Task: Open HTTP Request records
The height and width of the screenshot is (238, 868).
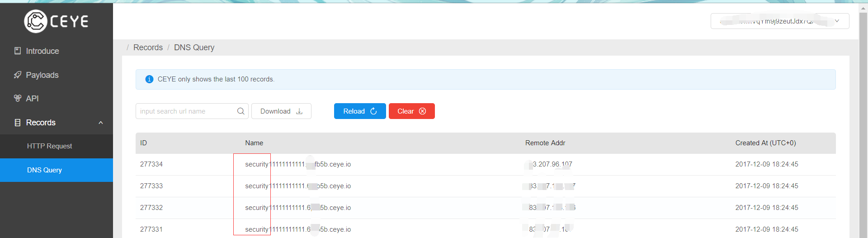Action: point(57,146)
